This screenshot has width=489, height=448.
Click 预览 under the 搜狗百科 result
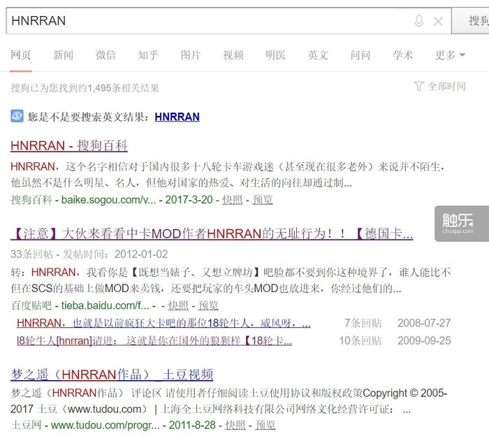pos(262,200)
